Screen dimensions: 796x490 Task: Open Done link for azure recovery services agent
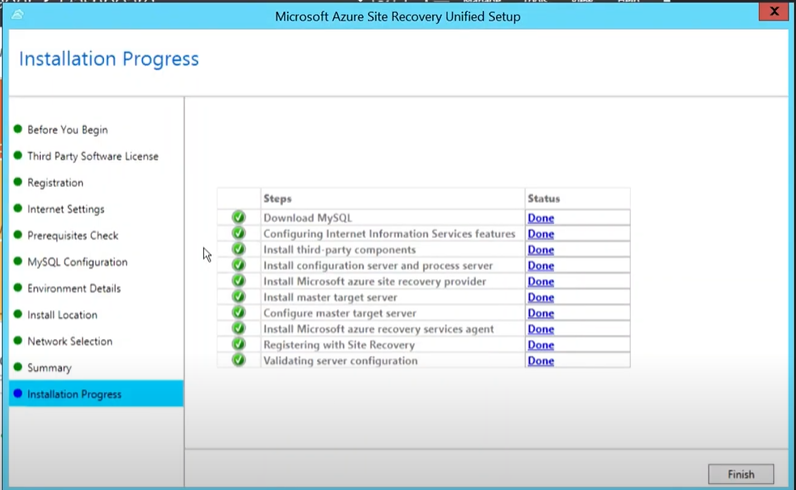(541, 329)
